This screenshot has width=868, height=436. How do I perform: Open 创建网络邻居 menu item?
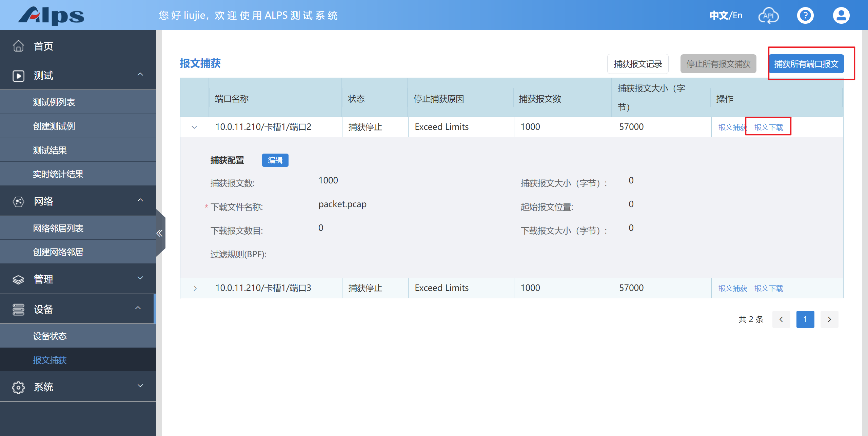tap(78, 252)
